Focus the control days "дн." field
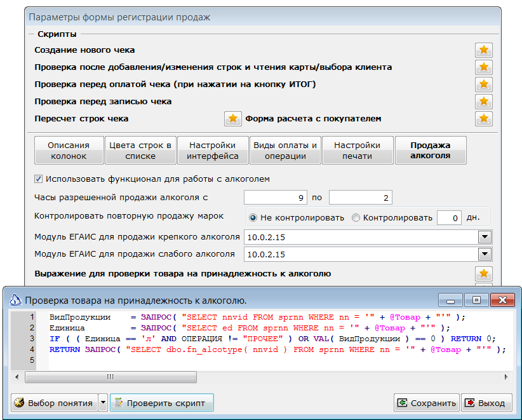Viewport: 522px width, 420px height. pos(449,218)
